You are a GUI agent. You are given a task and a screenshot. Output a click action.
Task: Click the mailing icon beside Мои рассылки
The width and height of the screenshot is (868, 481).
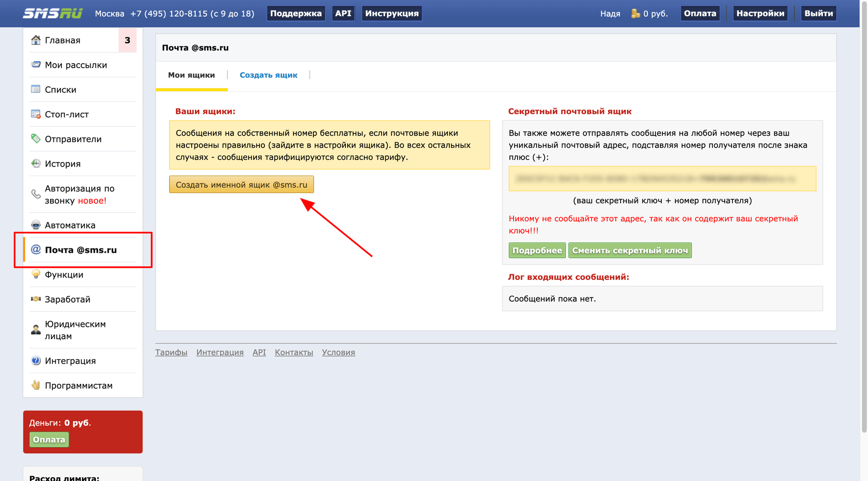point(36,65)
